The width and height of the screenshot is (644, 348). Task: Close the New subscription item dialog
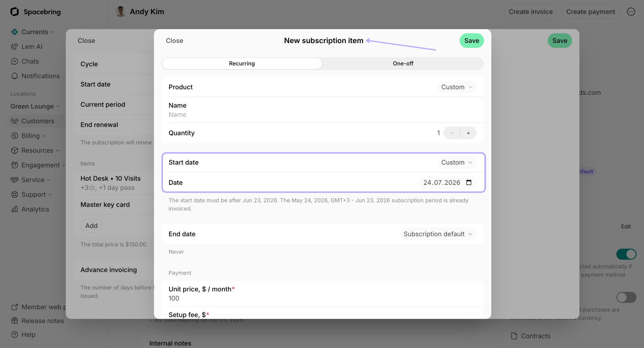175,41
